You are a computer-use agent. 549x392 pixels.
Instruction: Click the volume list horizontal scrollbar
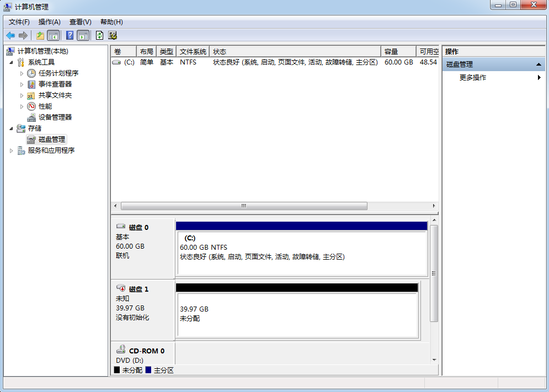tap(243, 206)
